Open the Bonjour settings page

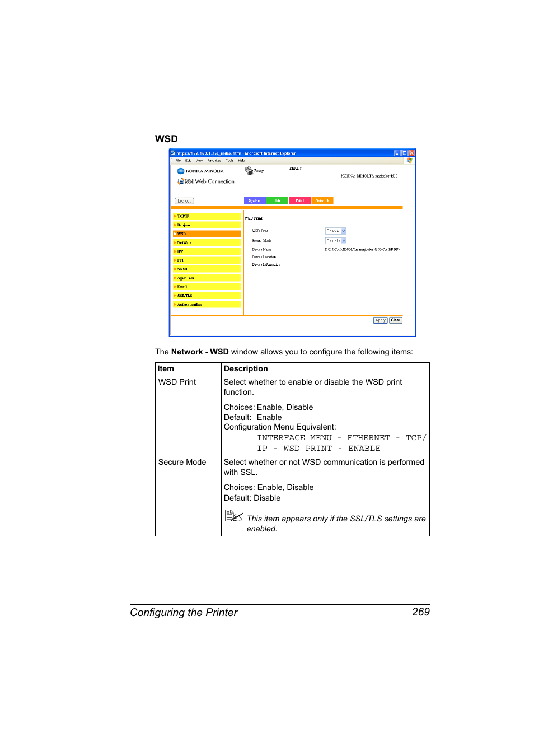(207, 225)
